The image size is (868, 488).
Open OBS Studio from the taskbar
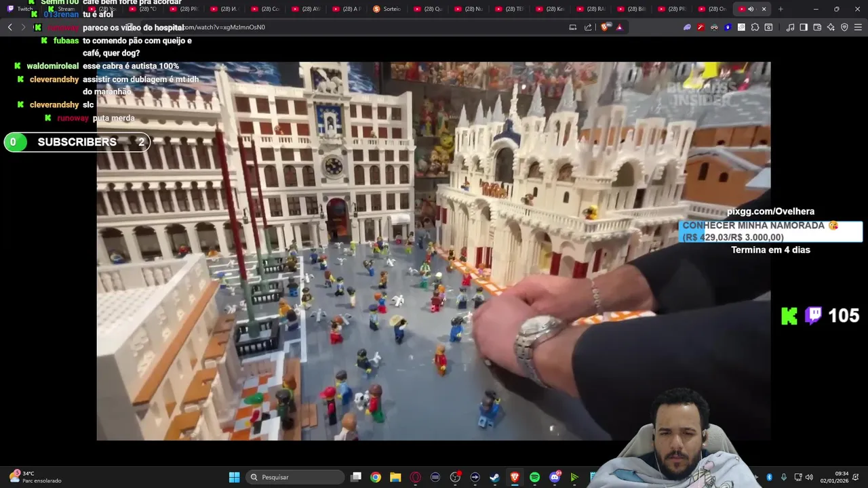pyautogui.click(x=455, y=477)
